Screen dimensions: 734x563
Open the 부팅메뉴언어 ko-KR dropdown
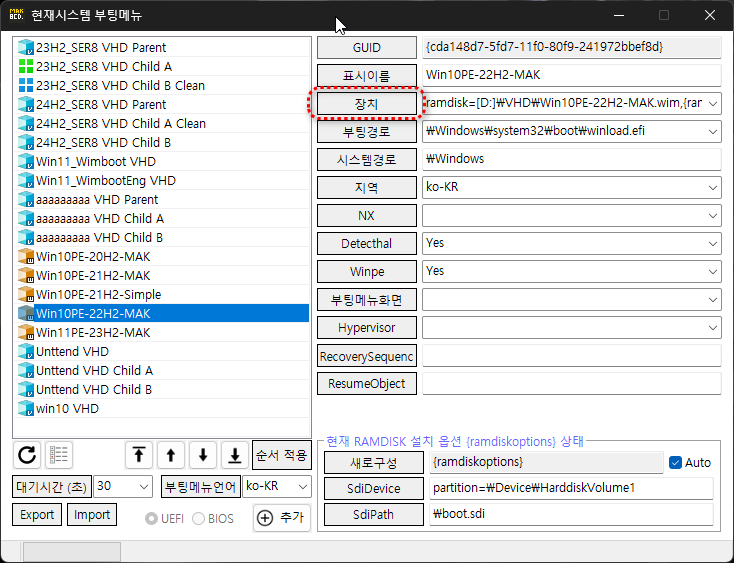click(x=303, y=487)
